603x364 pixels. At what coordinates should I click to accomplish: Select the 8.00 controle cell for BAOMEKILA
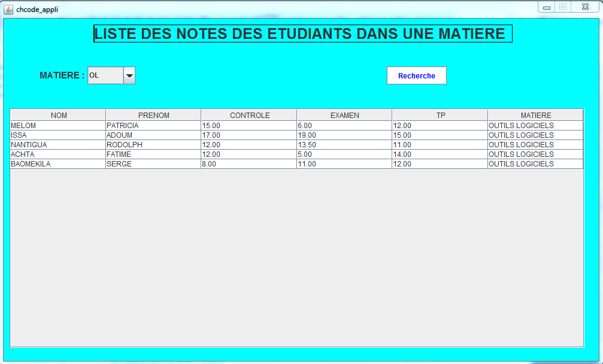[x=249, y=164]
